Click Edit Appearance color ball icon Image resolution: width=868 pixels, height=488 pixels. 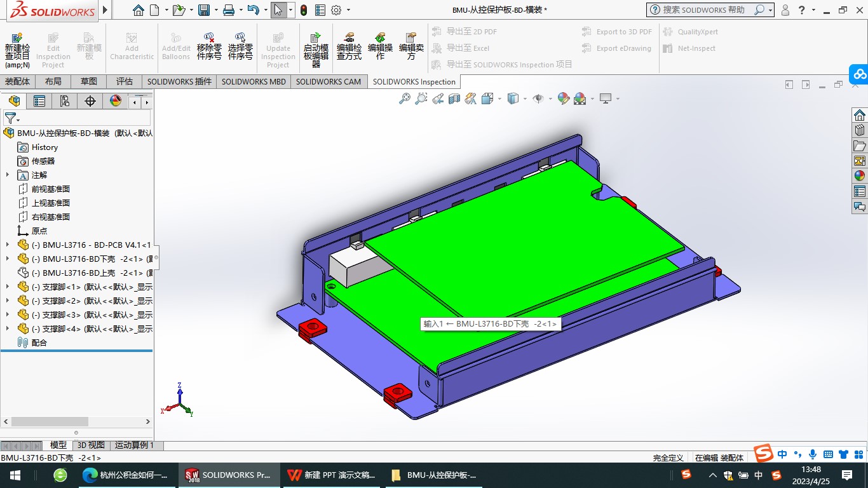563,98
